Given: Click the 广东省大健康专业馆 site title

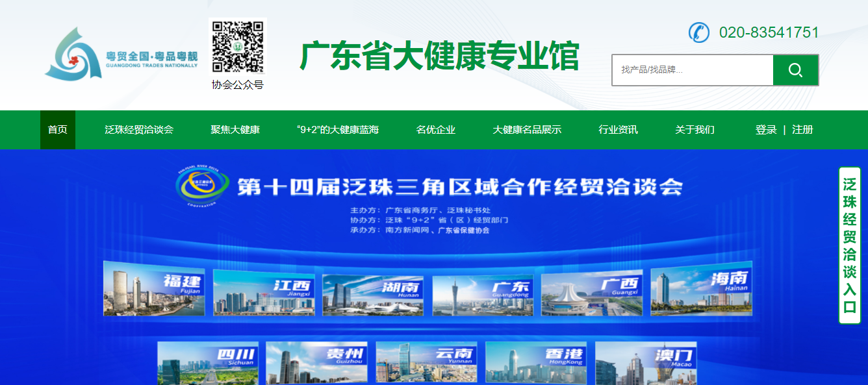Looking at the screenshot, I should pyautogui.click(x=439, y=56).
